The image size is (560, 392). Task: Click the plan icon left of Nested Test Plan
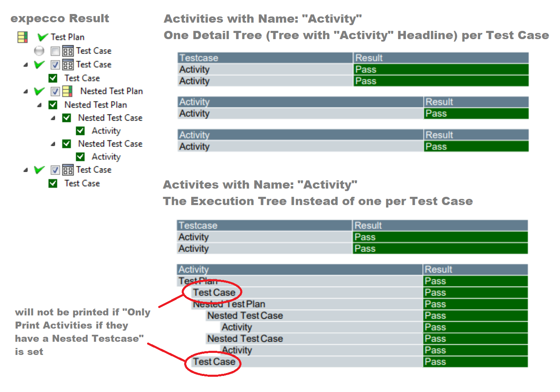click(x=67, y=91)
